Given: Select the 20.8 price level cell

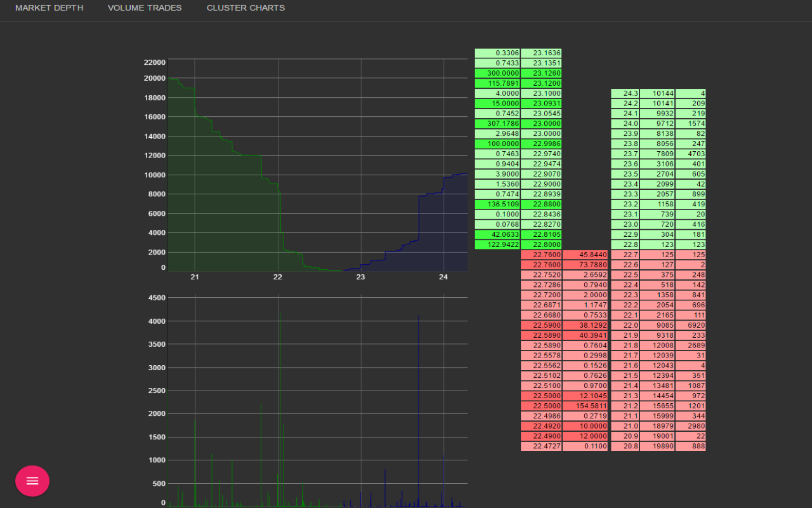Looking at the screenshot, I should click(625, 446).
